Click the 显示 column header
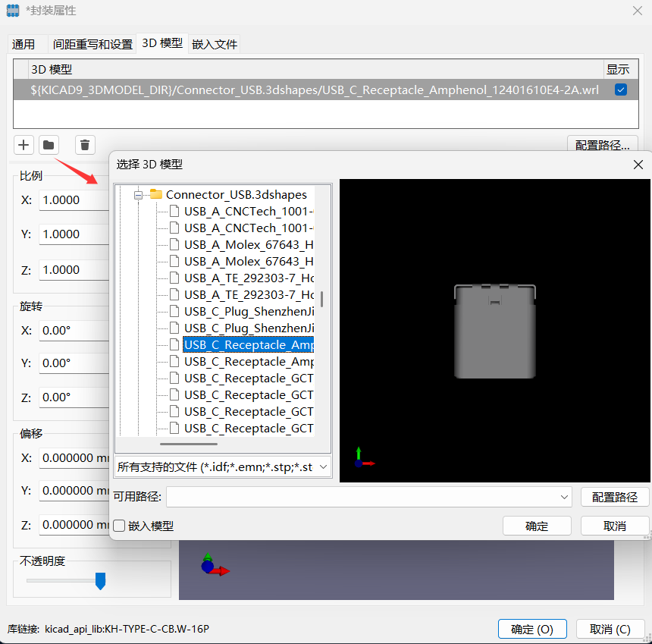 tap(621, 70)
